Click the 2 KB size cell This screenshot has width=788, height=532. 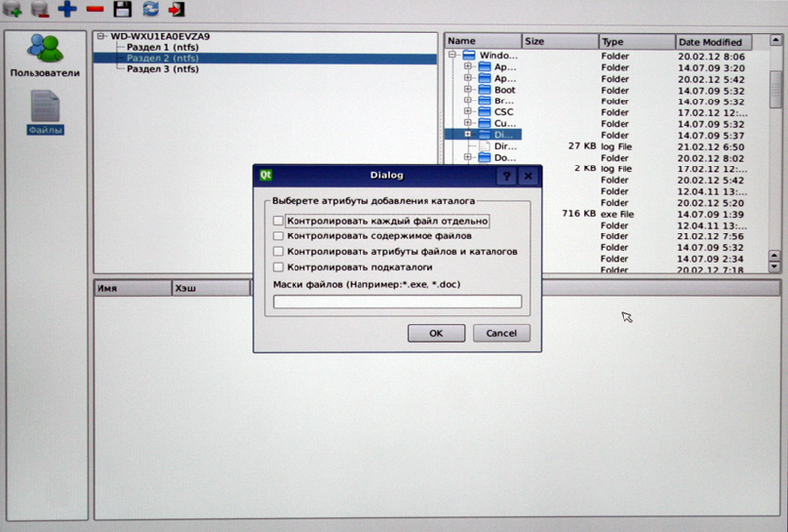[x=585, y=168]
